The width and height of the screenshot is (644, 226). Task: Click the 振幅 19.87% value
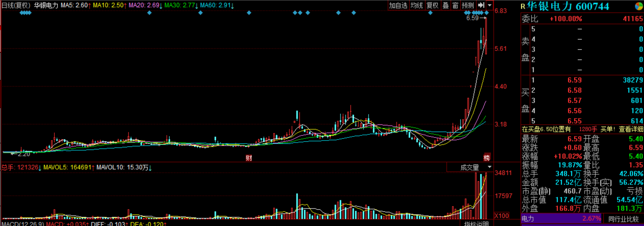tap(570, 165)
